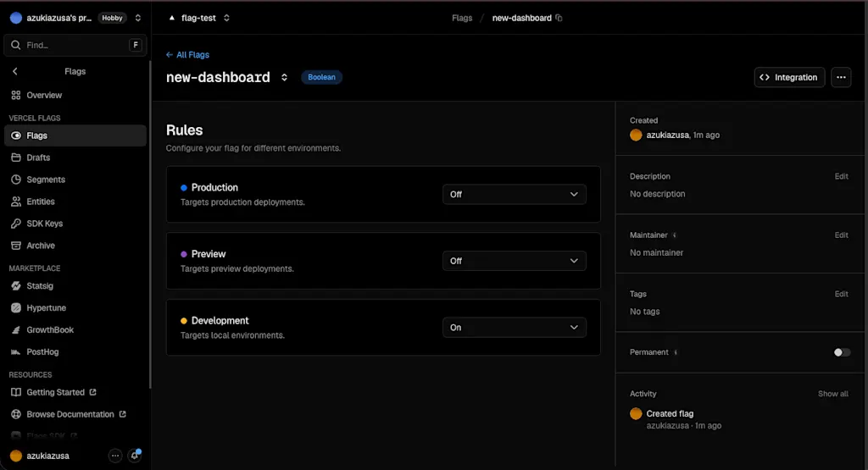This screenshot has height=470, width=868.
Task: Open Entities section
Action: coord(75,202)
